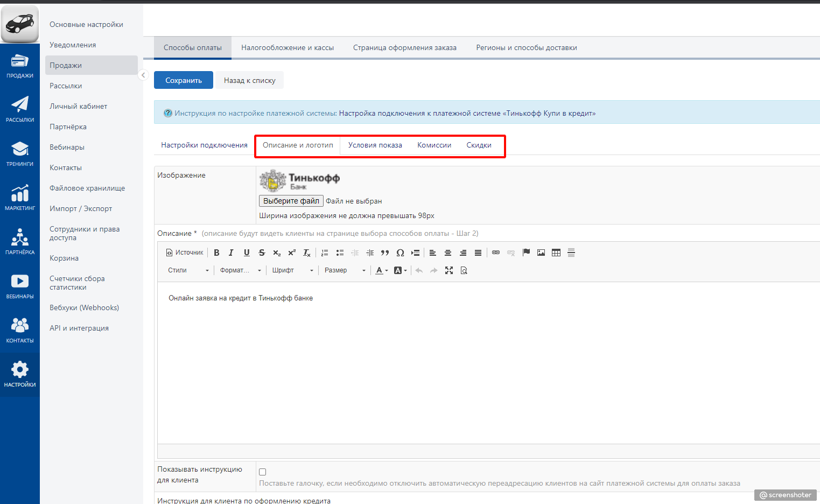This screenshot has height=504, width=820.
Task: Open the Tinkoff payment setup instruction link
Action: coord(467,114)
